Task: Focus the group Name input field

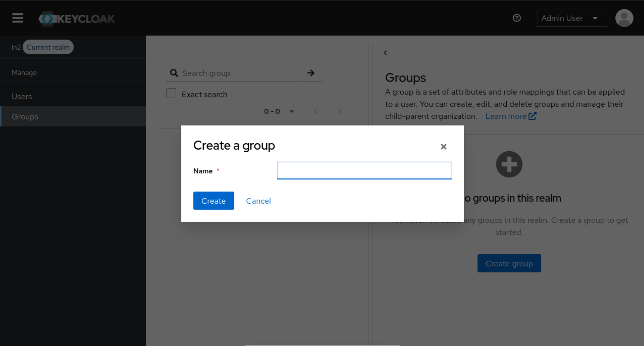Action: tap(364, 170)
